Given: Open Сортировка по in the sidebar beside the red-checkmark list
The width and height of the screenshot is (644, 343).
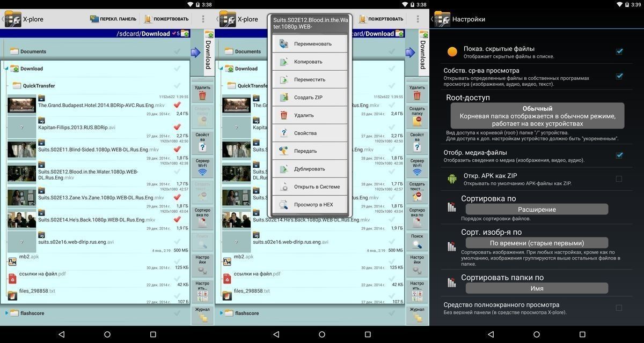Looking at the screenshot, I should (x=202, y=218).
